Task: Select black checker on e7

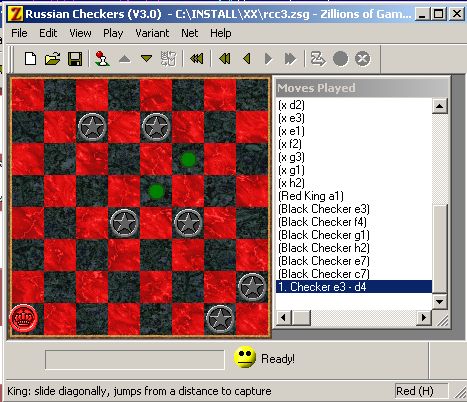Action: (156, 127)
